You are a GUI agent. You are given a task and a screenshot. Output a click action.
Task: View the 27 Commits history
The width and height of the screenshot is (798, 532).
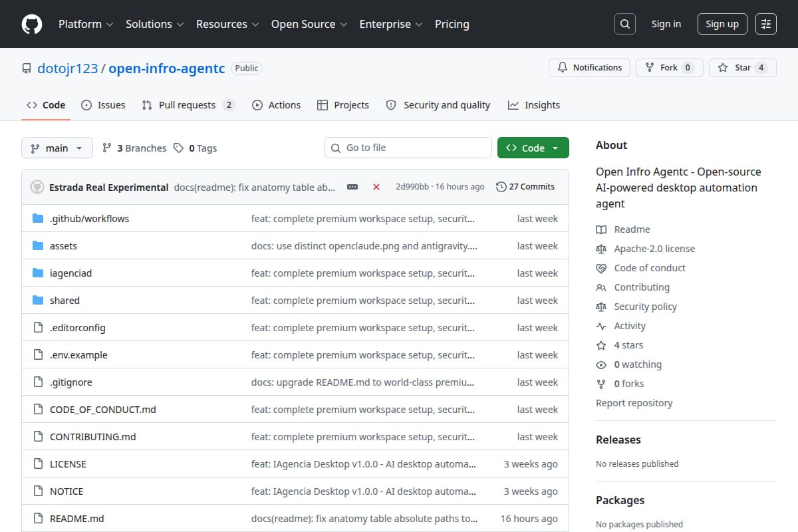525,187
